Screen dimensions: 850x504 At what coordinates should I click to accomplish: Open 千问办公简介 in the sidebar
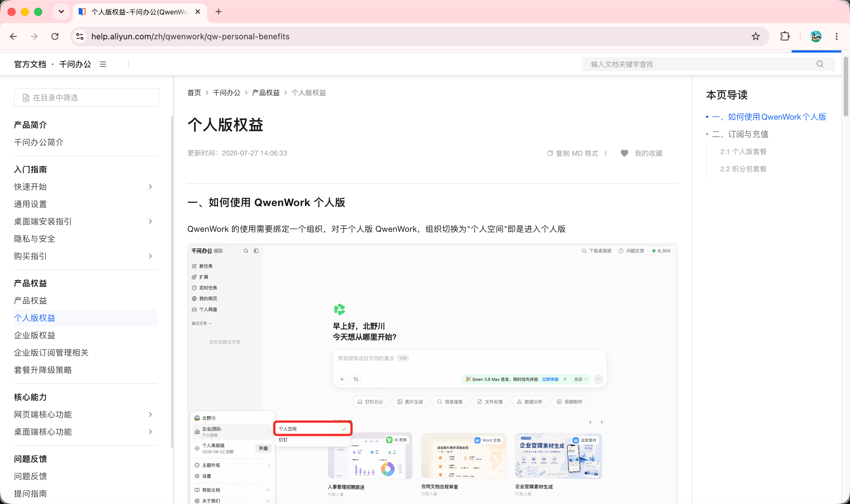(39, 142)
